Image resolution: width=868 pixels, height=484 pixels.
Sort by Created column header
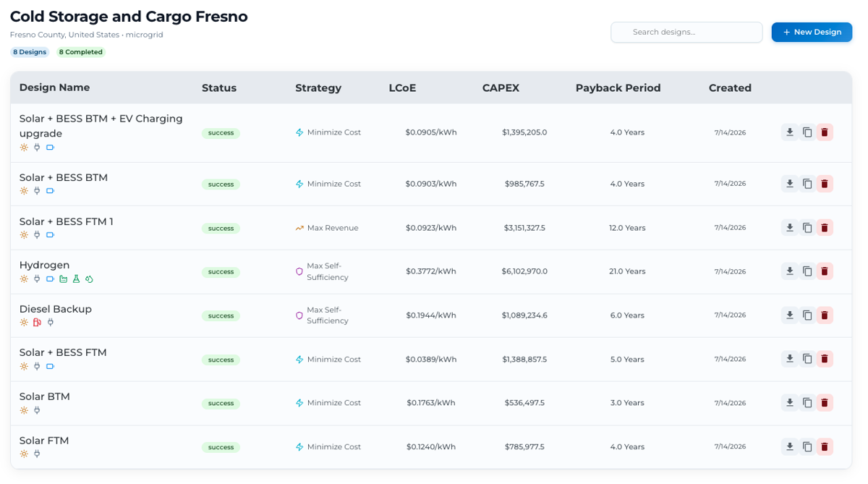[730, 88]
